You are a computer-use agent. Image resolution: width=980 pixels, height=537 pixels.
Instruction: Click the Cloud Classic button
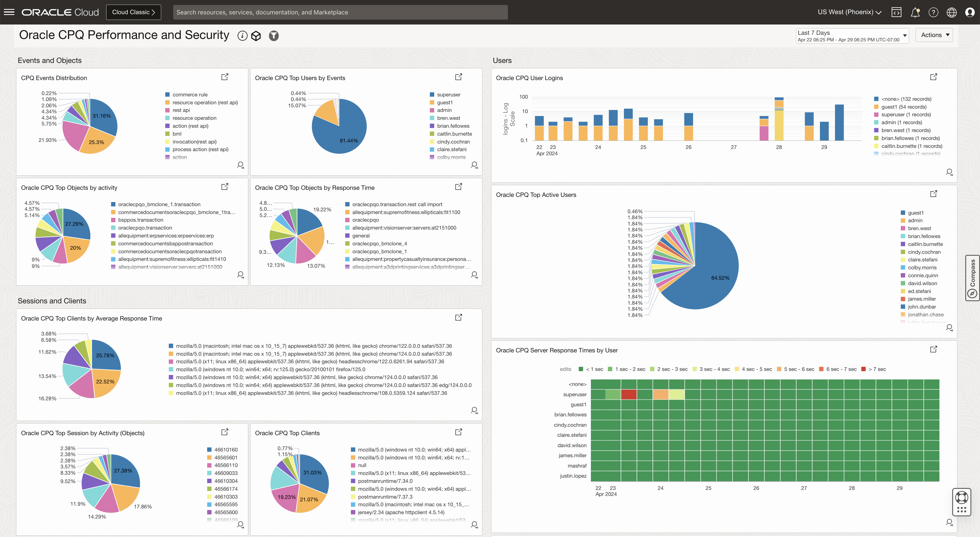(134, 12)
